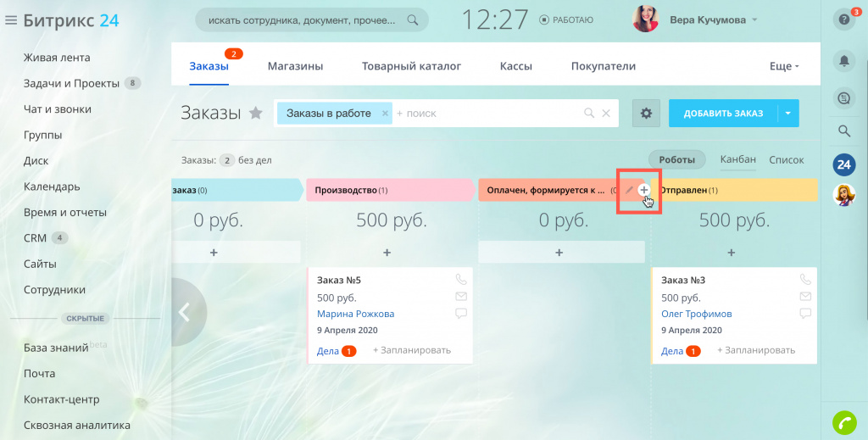868x440 pixels.
Task: Open chat messages icon in right panel
Action: pos(844,98)
